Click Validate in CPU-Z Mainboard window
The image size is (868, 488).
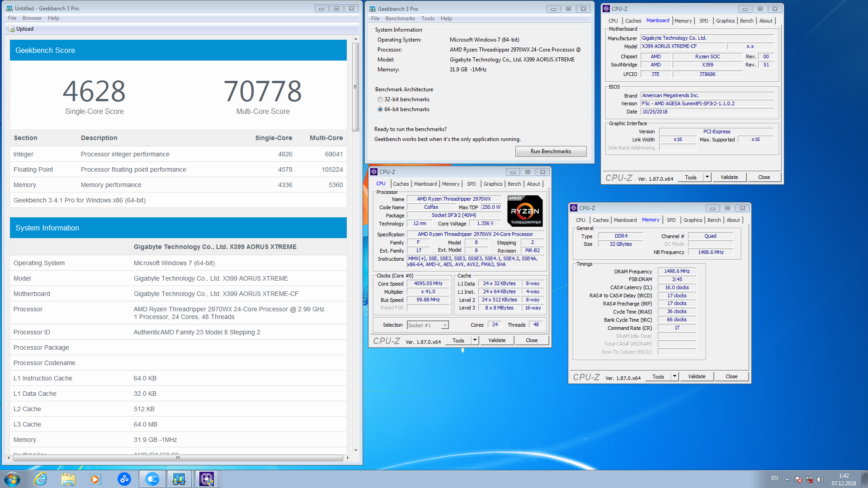point(729,177)
